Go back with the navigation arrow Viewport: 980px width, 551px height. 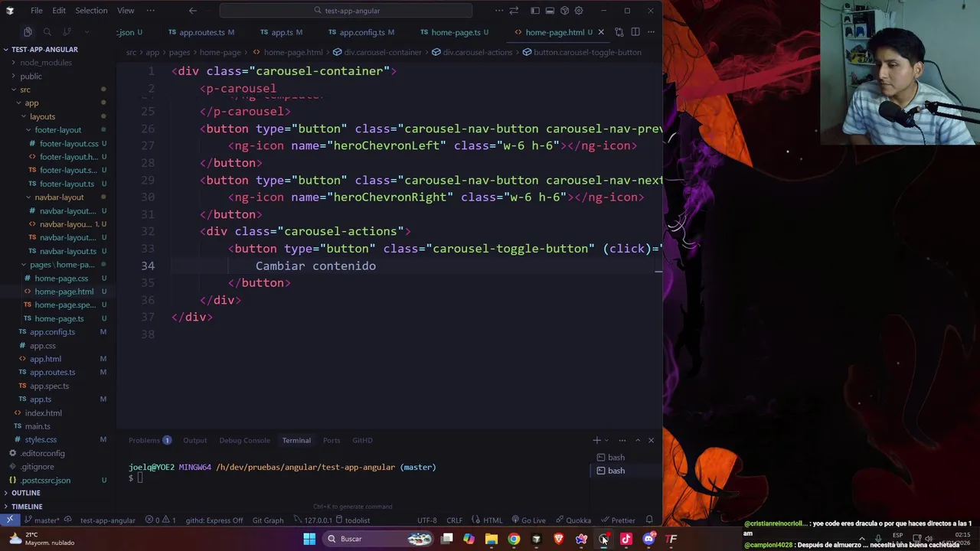pos(193,11)
